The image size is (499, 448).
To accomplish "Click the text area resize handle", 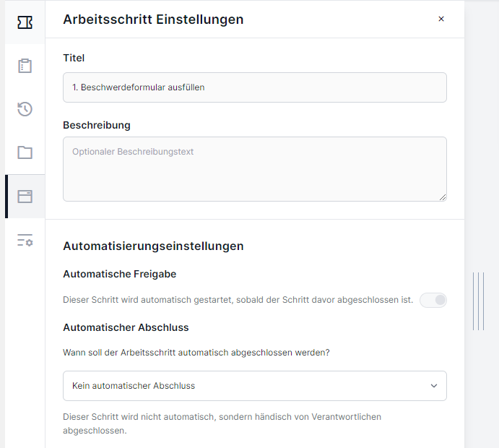I will tap(443, 197).
